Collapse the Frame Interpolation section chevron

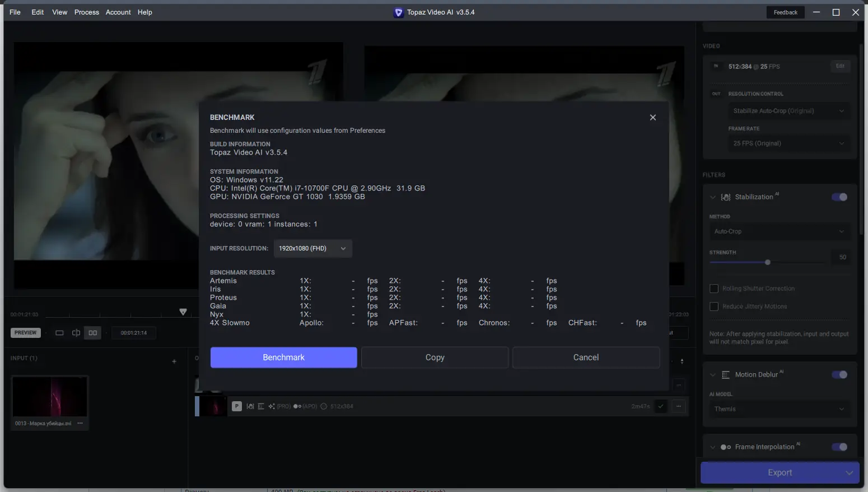coord(713,447)
